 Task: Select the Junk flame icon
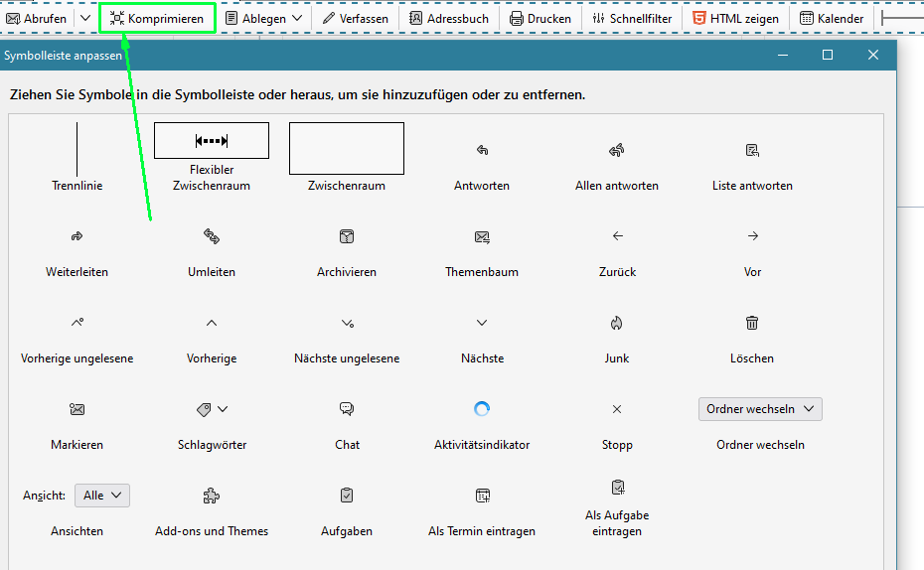click(617, 323)
